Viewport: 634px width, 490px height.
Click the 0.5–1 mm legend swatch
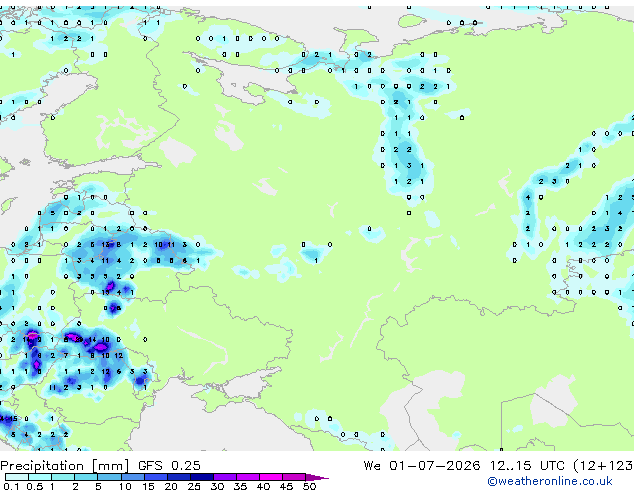tap(40, 477)
